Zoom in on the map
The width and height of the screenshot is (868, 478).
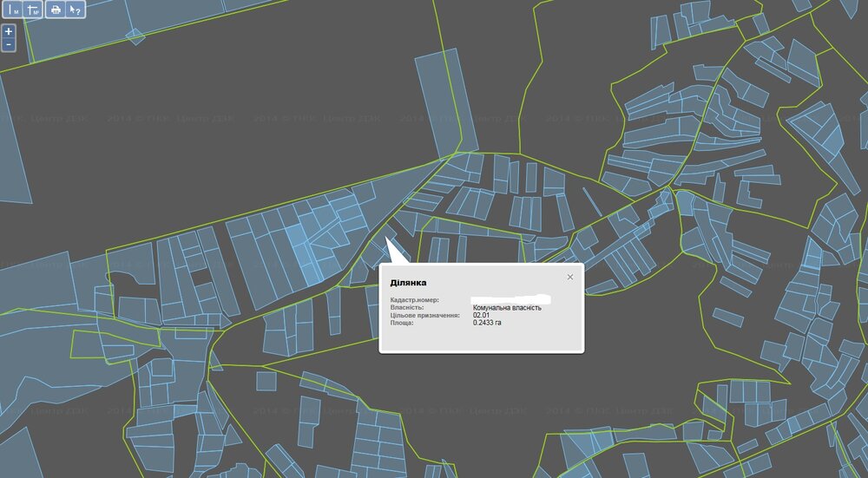[9, 31]
